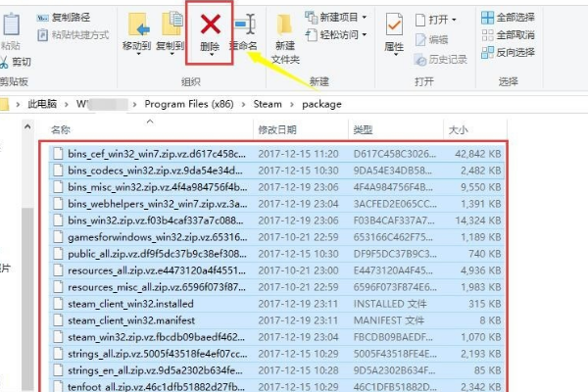Create a New folder via ribbon icon
Image resolution: width=588 pixels, height=392 pixels.
[284, 25]
